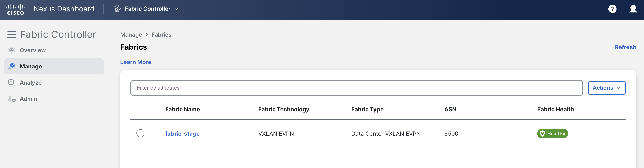Click the Manage breadcrumb link

(131, 35)
